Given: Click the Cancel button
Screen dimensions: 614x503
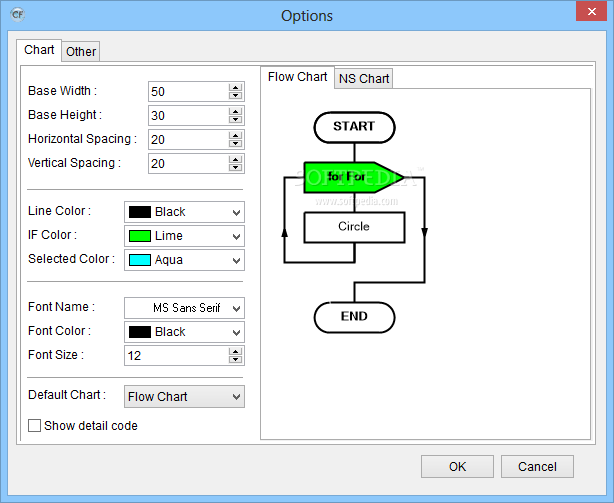Looking at the screenshot, I should click(x=537, y=467).
